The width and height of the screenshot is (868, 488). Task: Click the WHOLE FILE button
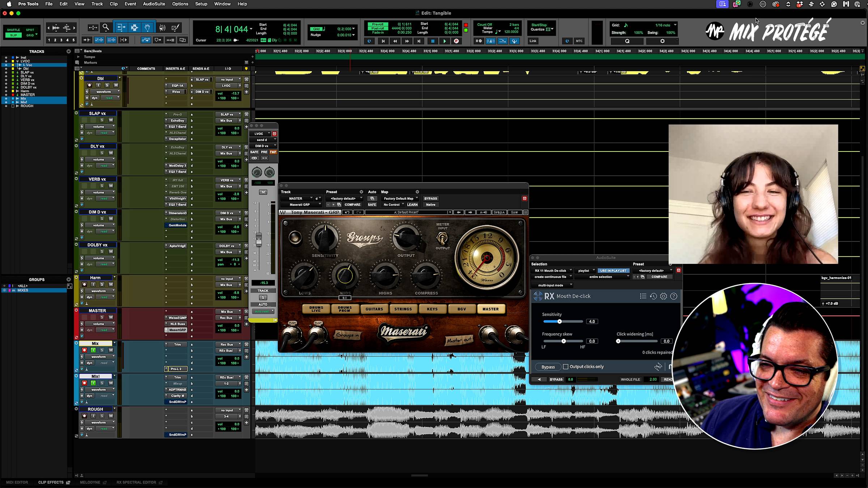[630, 380]
